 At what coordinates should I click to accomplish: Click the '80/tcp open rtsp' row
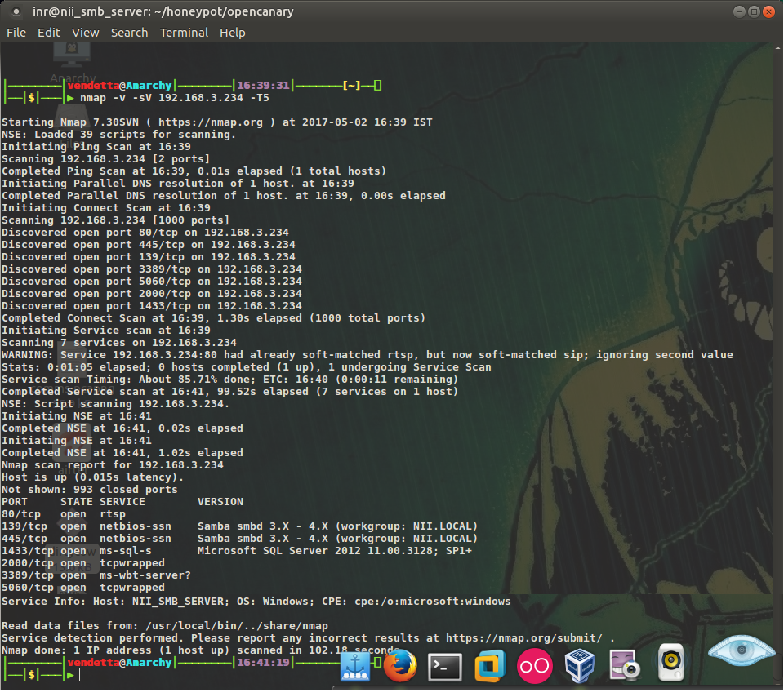64,514
